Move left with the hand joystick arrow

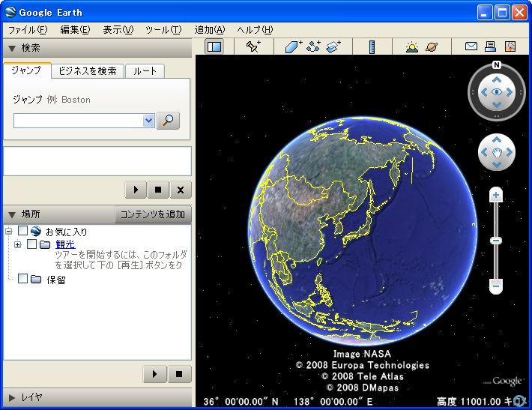pos(484,152)
